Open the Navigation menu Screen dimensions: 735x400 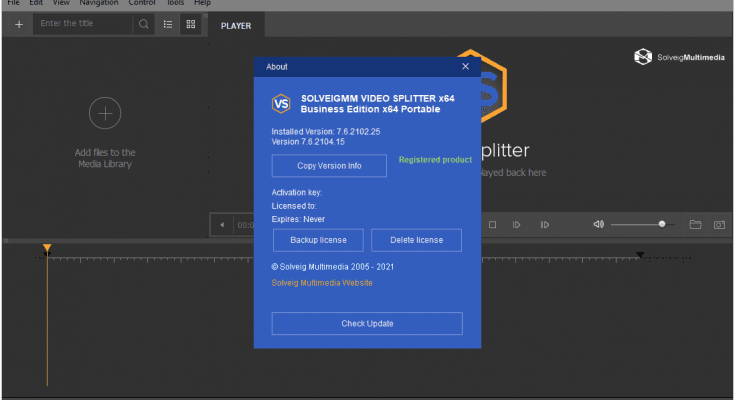pyautogui.click(x=98, y=3)
